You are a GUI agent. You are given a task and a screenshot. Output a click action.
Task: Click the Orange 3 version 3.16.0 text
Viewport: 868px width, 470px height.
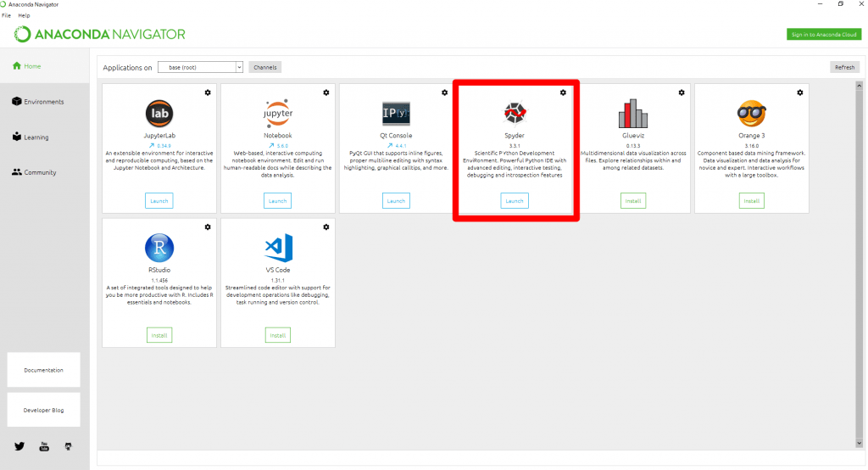752,146
